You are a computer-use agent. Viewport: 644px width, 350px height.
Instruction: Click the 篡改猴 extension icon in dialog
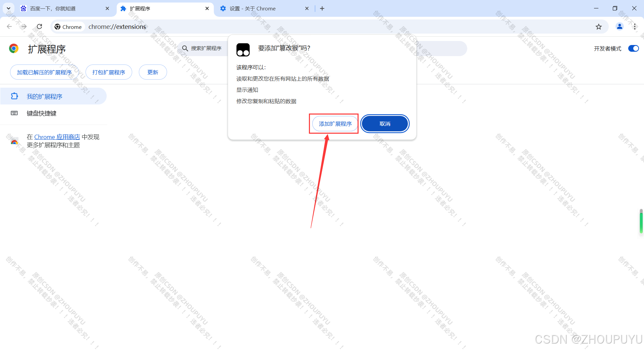pos(243,50)
